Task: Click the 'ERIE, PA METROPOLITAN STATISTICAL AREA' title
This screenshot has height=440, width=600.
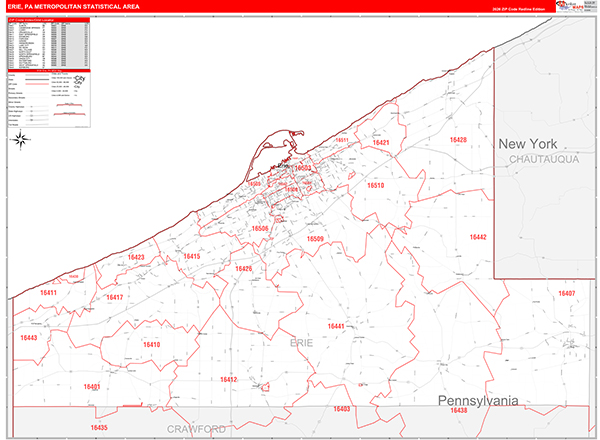Action: tap(73, 7)
